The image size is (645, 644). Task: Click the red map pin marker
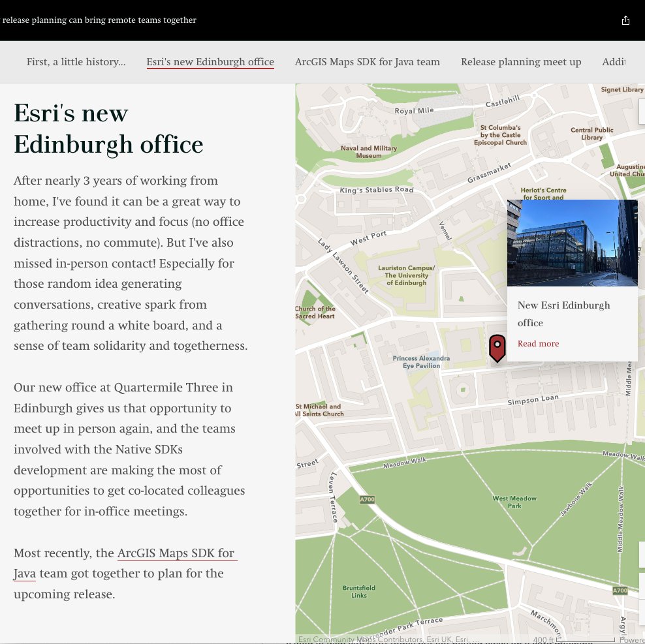click(497, 348)
